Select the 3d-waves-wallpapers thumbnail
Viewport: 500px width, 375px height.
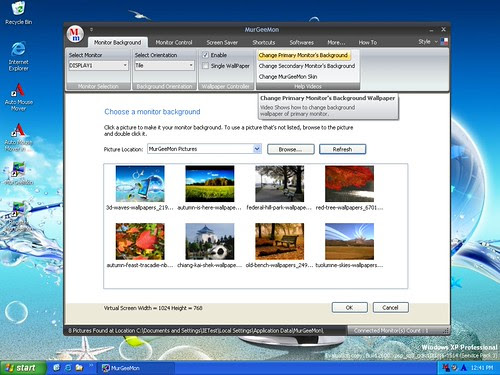pos(140,184)
